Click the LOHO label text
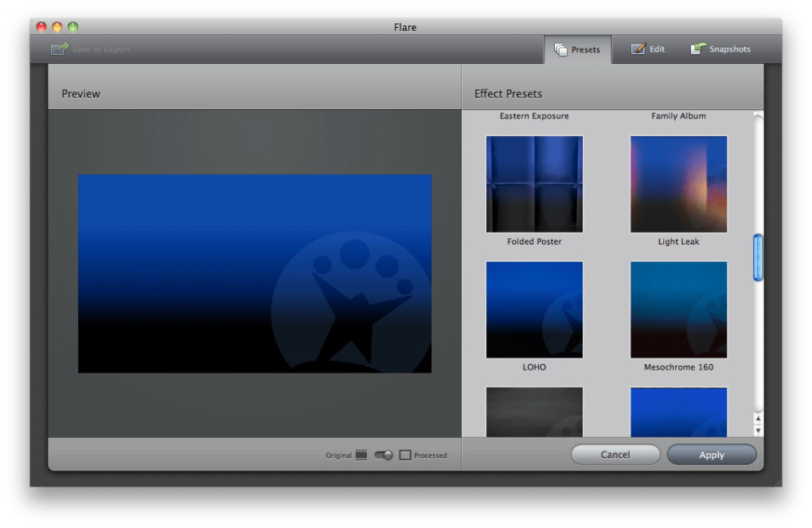Screen dimensions: 812x528 pyautogui.click(x=534, y=367)
